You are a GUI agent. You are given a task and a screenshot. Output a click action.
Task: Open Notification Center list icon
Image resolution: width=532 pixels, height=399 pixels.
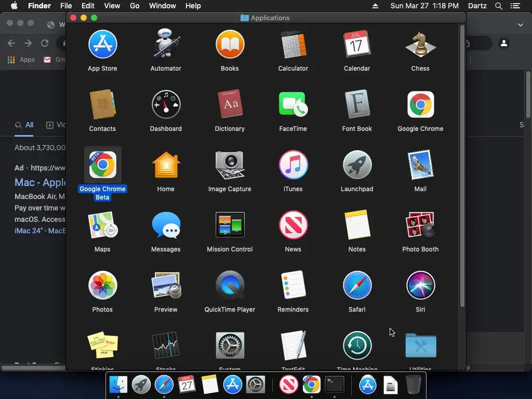click(515, 6)
